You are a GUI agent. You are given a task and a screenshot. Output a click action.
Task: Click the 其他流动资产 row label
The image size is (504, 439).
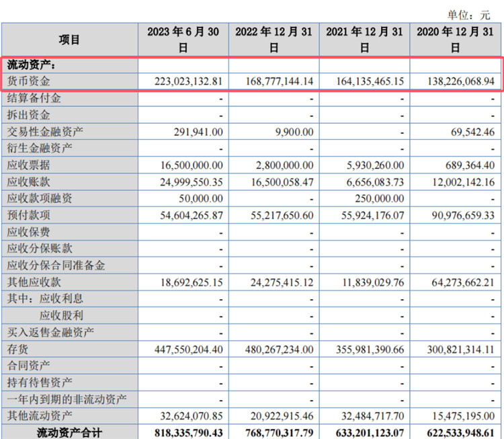(x=39, y=416)
